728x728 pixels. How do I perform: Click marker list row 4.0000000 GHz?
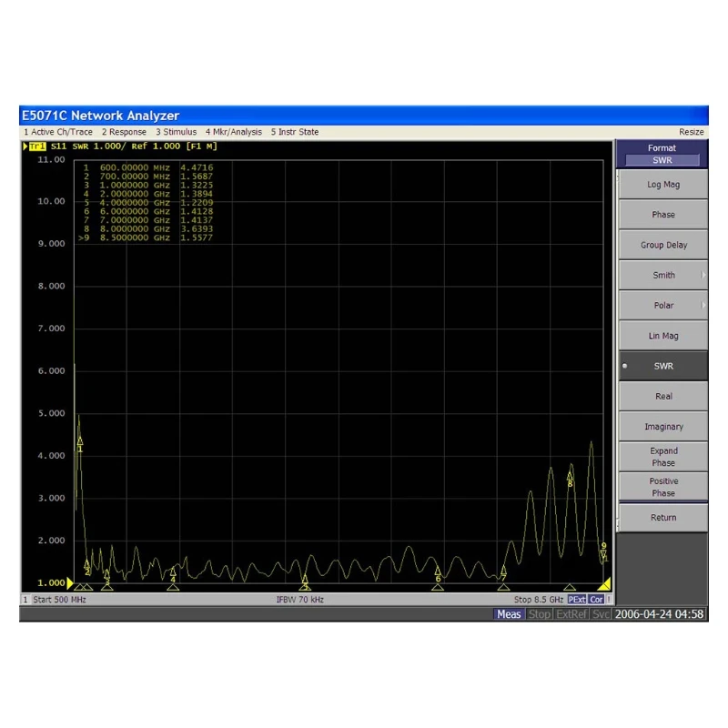click(147, 203)
